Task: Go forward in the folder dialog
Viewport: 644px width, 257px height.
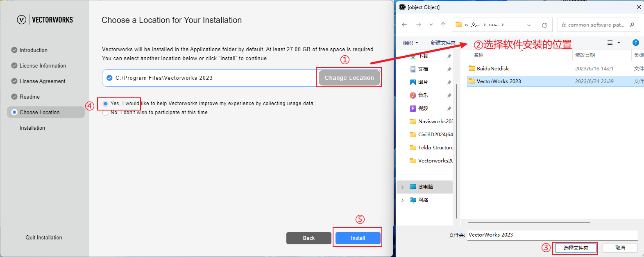Action: (x=419, y=25)
